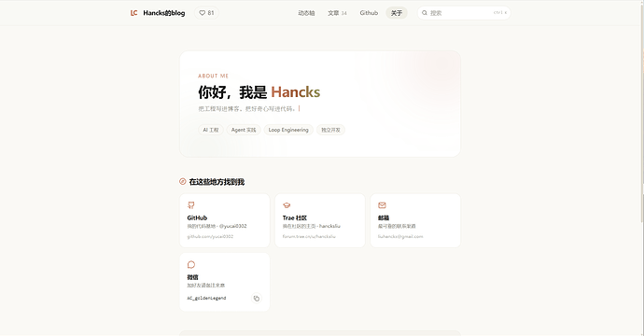This screenshot has height=336, width=644.
Task: Click github.com/yucai0302 URL text
Action: click(x=210, y=236)
